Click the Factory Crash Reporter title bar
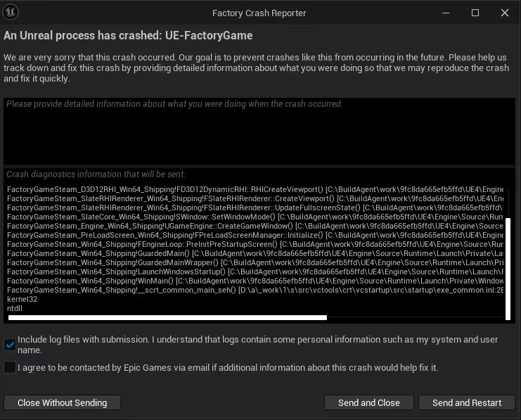Screen dimensions: 521x420 pos(260,13)
